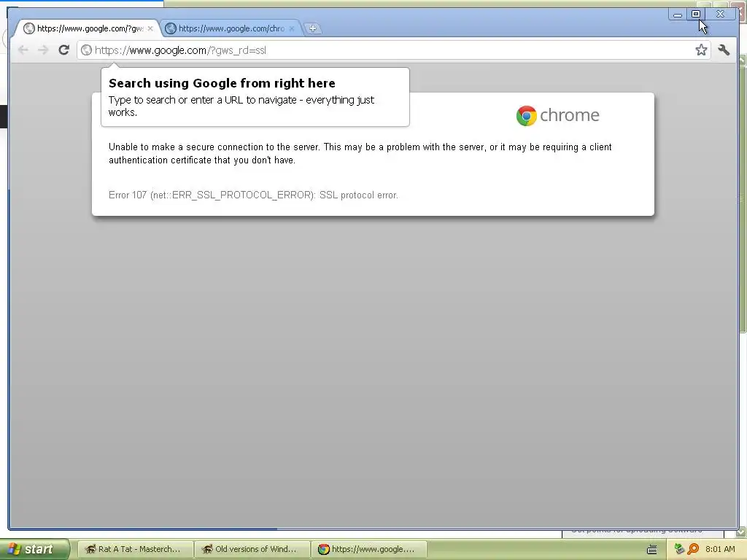
Task: Go back using the back arrow
Action: click(23, 50)
